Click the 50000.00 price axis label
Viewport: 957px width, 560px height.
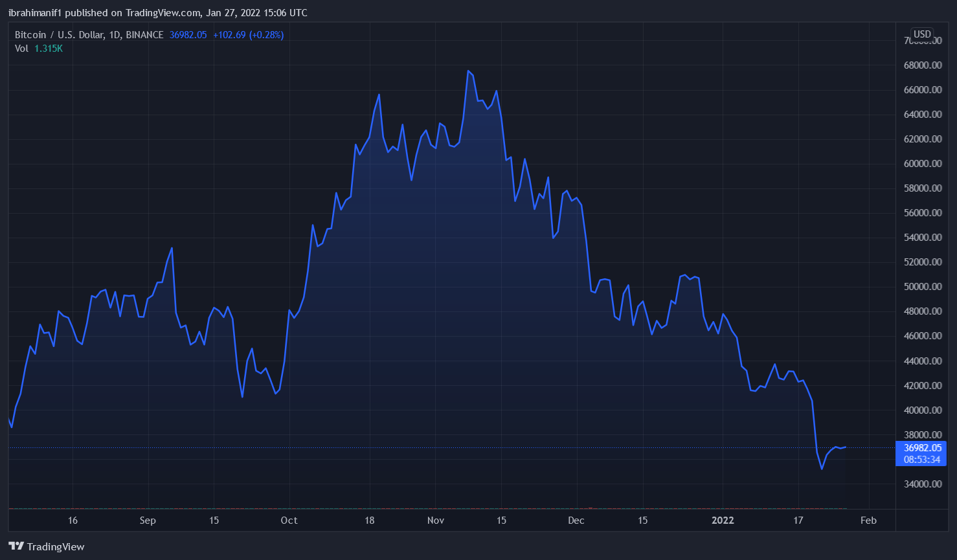(x=922, y=287)
